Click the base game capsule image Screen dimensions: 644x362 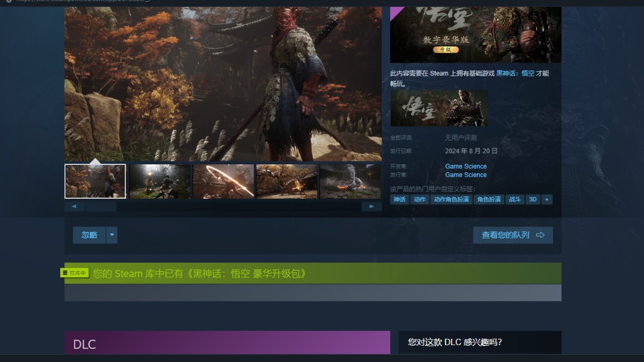tap(439, 108)
